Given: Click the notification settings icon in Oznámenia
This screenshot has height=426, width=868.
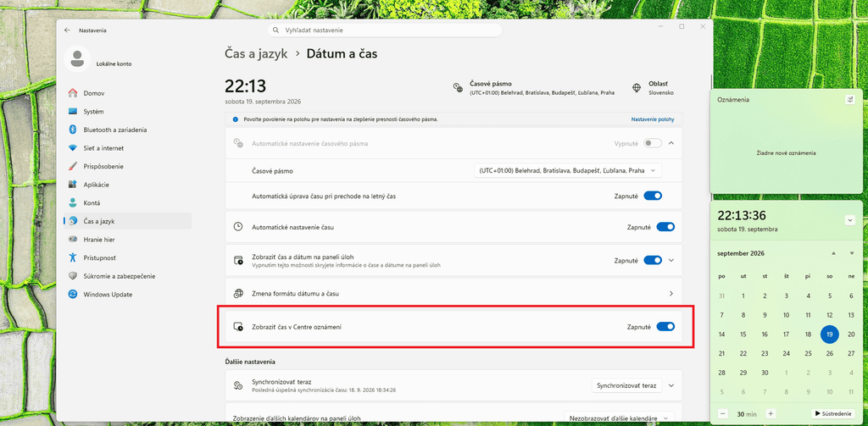Looking at the screenshot, I should [x=850, y=100].
